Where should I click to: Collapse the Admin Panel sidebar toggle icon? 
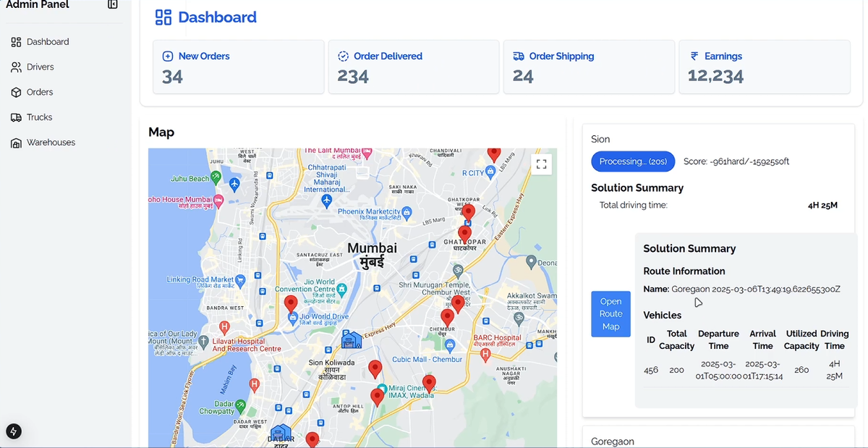[112, 4]
